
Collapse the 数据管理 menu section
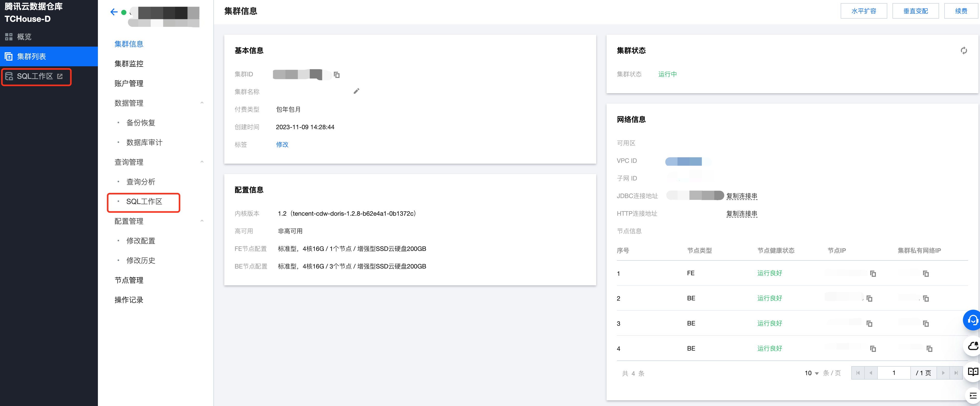click(202, 103)
